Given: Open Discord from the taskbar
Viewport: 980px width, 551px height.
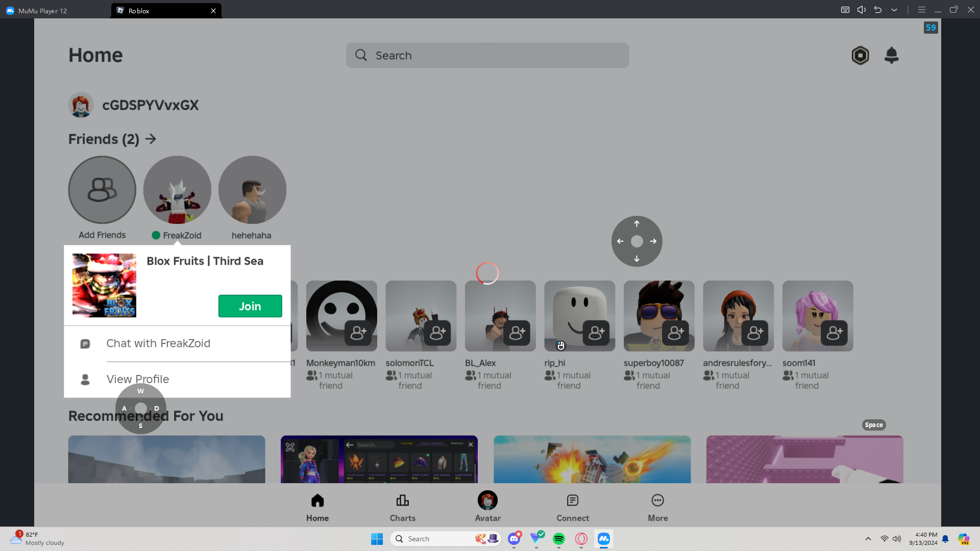Looking at the screenshot, I should point(514,539).
